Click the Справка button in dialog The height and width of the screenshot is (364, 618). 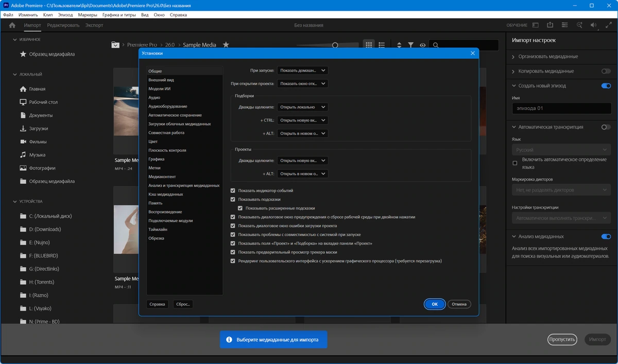click(x=157, y=304)
